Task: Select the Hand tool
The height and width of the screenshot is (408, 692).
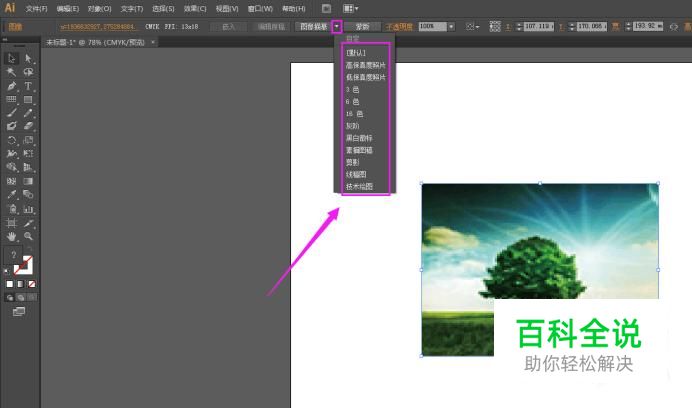Action: point(11,236)
